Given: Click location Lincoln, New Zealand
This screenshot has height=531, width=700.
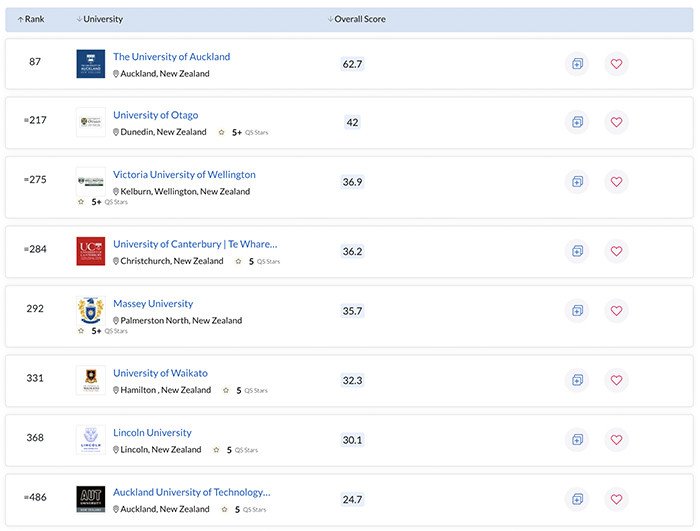Looking at the screenshot, I should (157, 449).
